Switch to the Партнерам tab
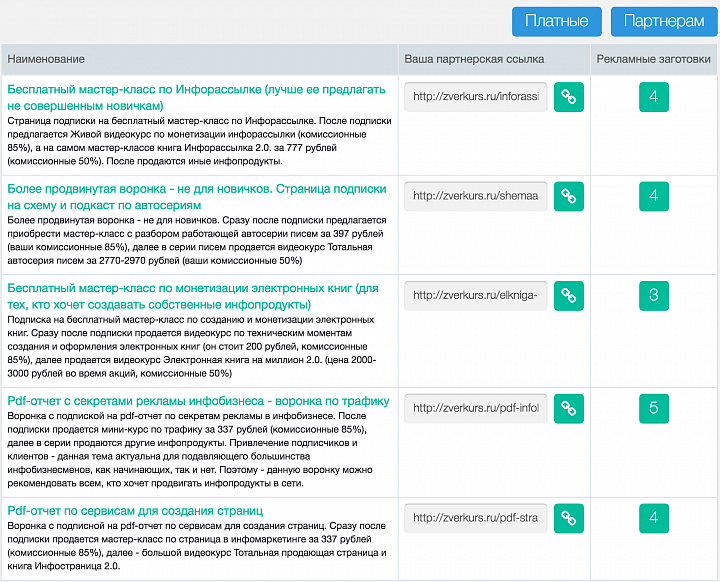 664,21
